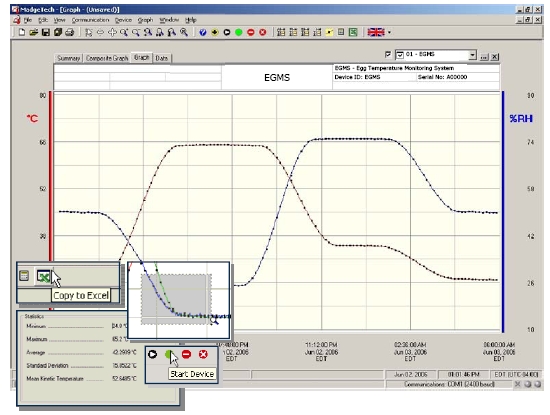
Task: Click the table icon left of Excel icon
Action: tap(341, 32)
